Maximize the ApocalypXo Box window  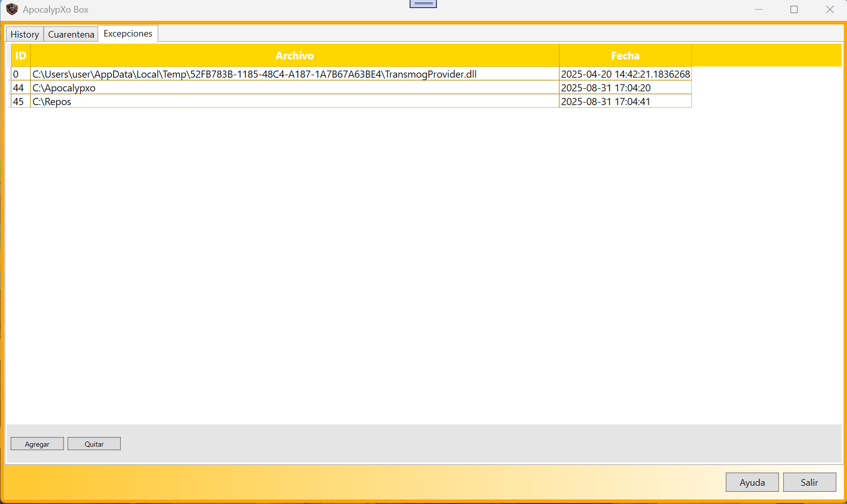[x=794, y=10]
